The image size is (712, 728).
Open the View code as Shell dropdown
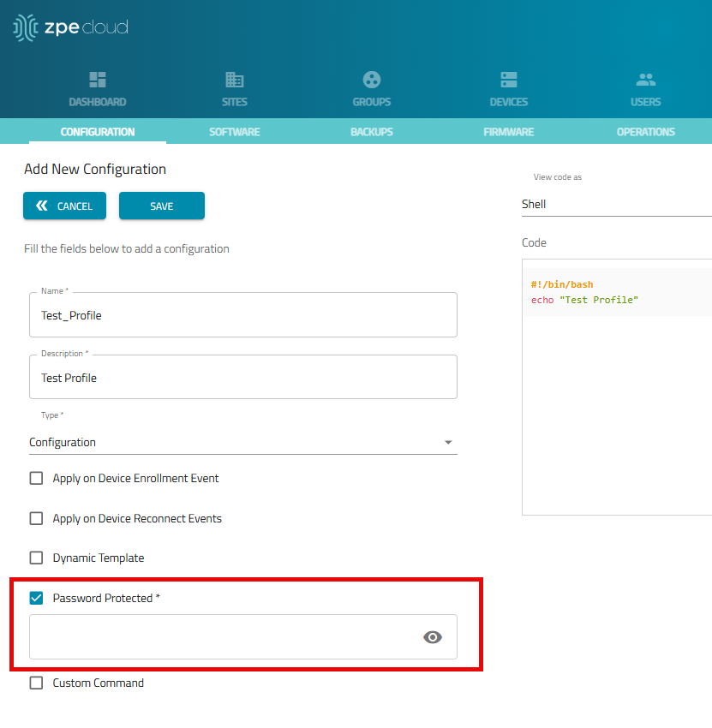(x=615, y=205)
